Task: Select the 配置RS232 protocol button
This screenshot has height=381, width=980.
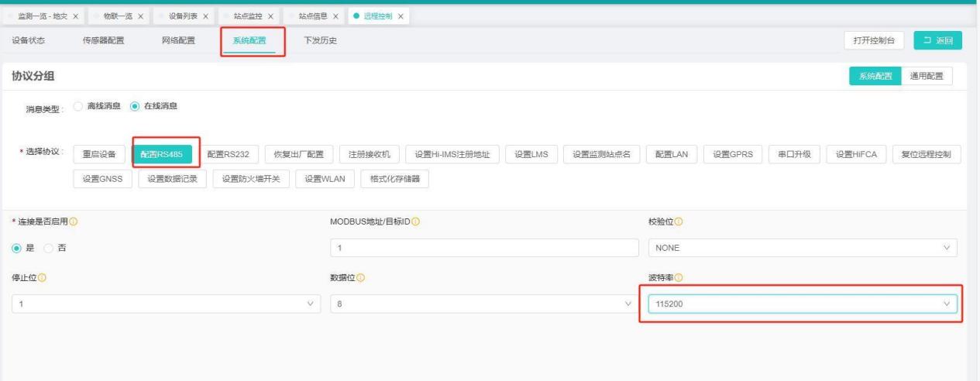Action: tap(229, 154)
